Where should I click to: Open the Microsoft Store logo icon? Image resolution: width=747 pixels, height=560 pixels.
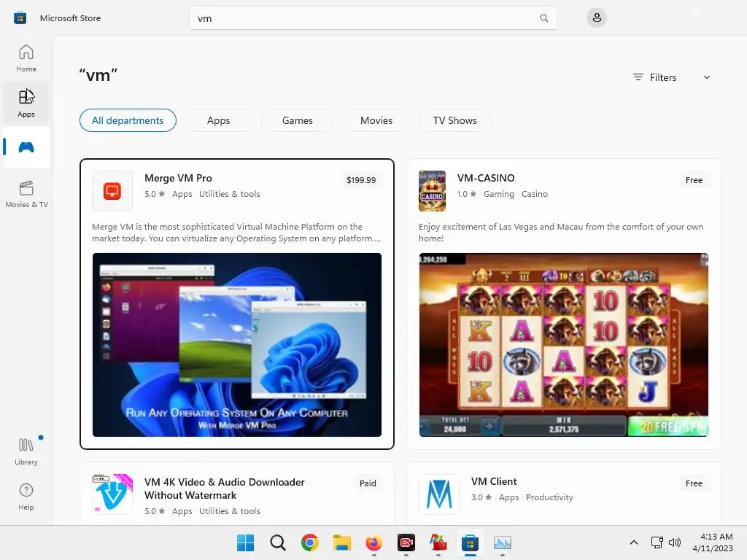pyautogui.click(x=20, y=18)
